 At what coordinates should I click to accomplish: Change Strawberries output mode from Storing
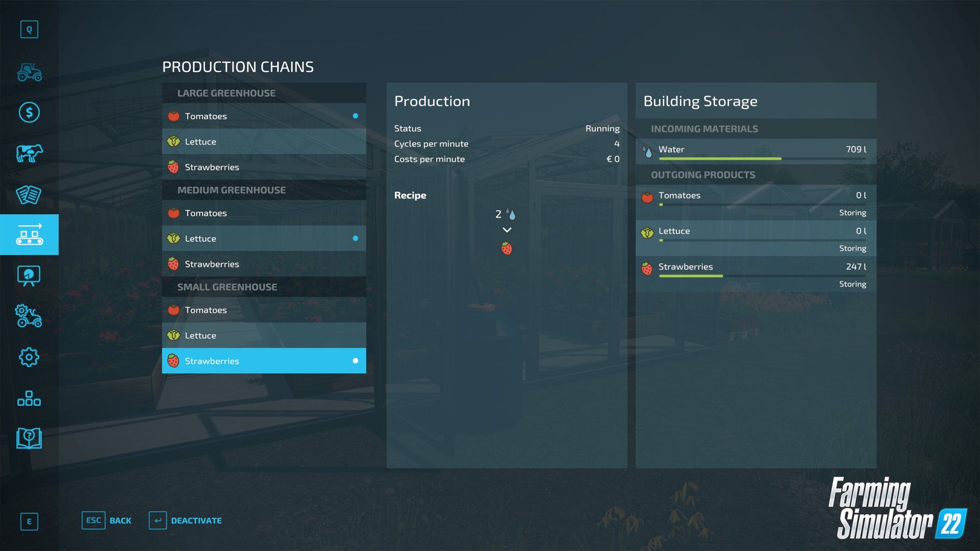852,284
